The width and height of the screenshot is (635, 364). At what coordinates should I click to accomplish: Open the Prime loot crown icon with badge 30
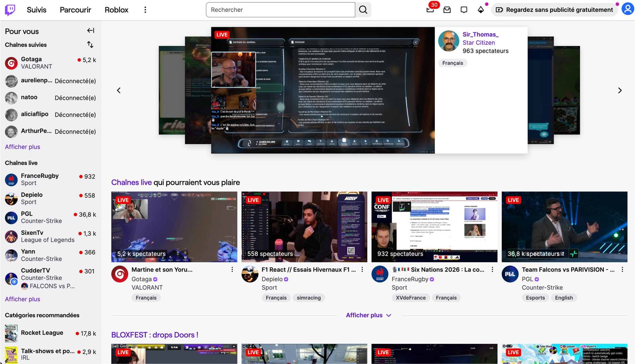430,10
